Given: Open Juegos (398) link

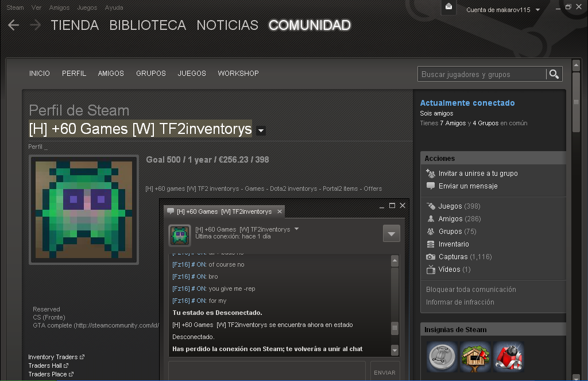Looking at the screenshot, I should tap(459, 206).
